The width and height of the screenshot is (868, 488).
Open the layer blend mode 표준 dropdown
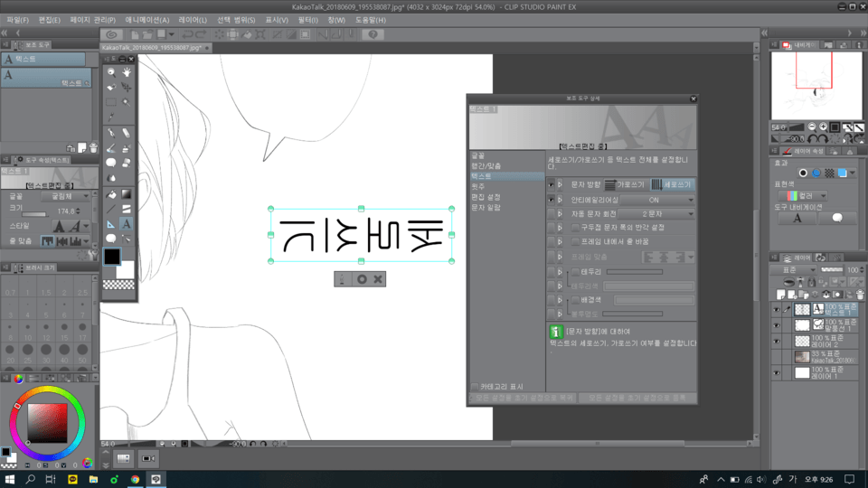click(x=794, y=270)
